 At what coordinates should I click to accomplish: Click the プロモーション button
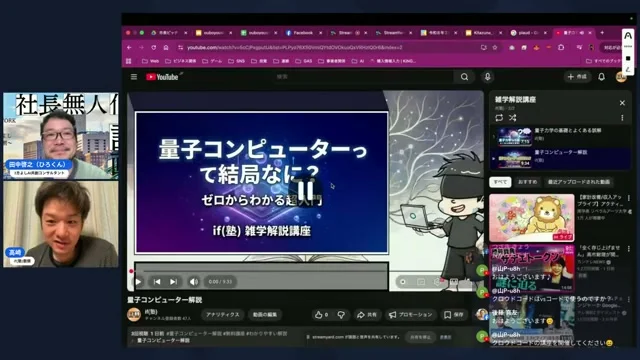coord(411,315)
